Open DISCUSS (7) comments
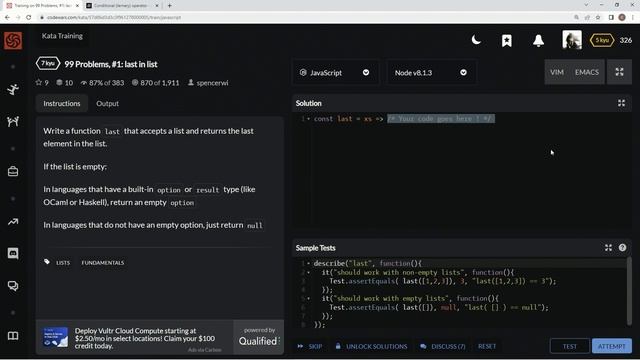 (x=442, y=346)
